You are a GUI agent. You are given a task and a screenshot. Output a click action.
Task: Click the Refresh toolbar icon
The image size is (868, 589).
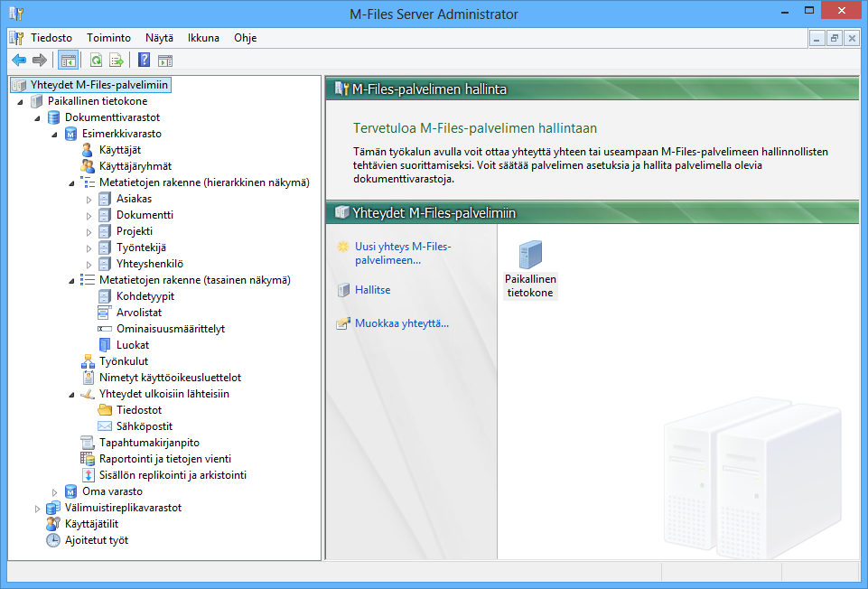coord(97,60)
